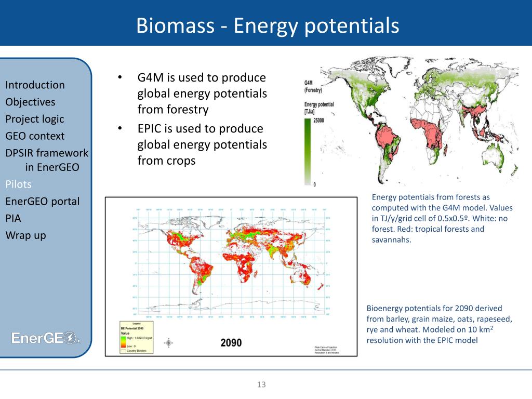
Task: Click the '25000' scale maximum value
Action: [318, 121]
